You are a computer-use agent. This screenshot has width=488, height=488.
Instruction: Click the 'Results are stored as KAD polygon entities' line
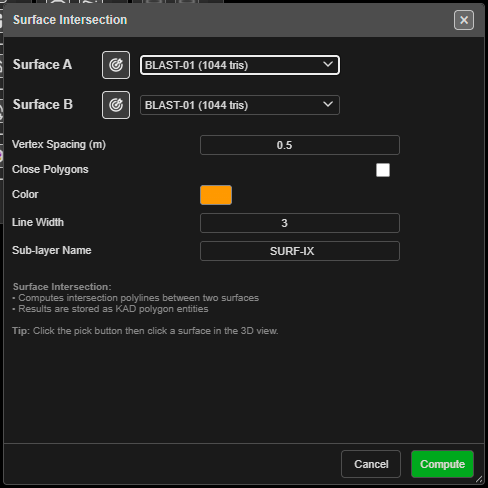(x=110, y=309)
